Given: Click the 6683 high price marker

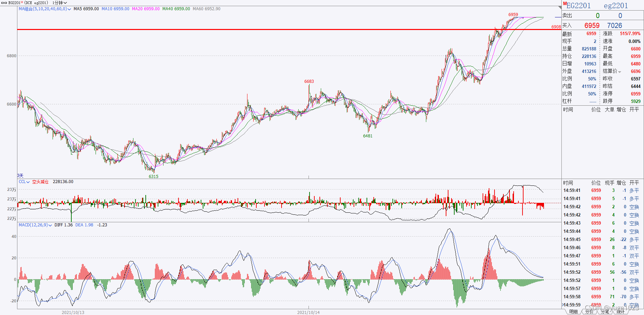Looking at the screenshot, I should [309, 81].
